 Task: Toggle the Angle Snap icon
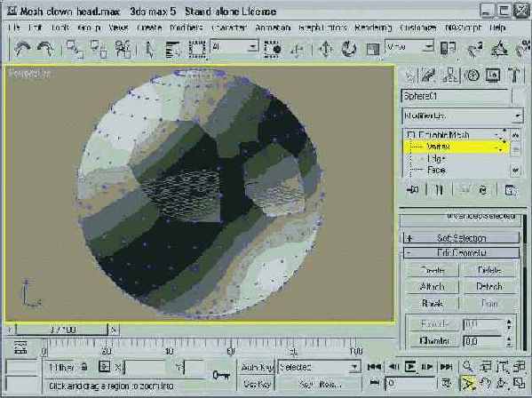coord(499,49)
